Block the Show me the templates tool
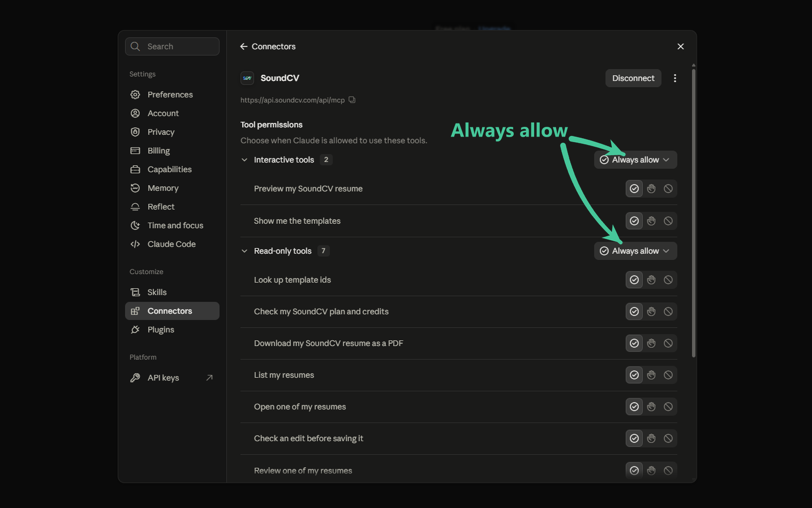The width and height of the screenshot is (812, 508). tap(668, 221)
